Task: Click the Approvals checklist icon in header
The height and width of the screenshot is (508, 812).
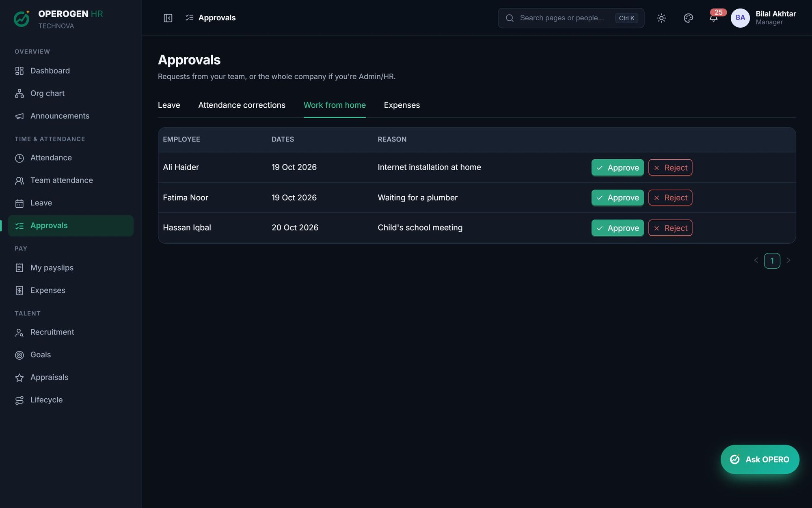Action: [x=189, y=17]
